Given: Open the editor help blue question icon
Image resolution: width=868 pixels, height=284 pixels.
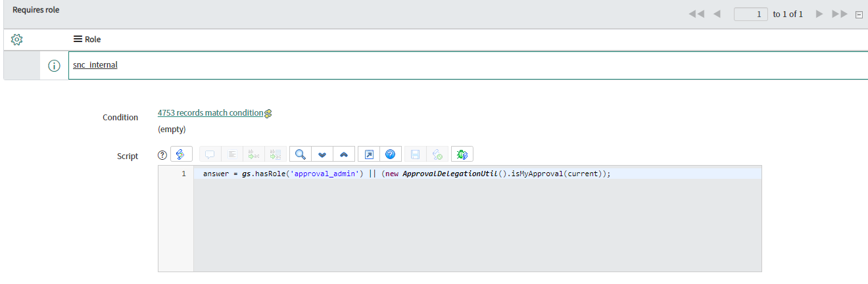Looking at the screenshot, I should click(x=391, y=154).
